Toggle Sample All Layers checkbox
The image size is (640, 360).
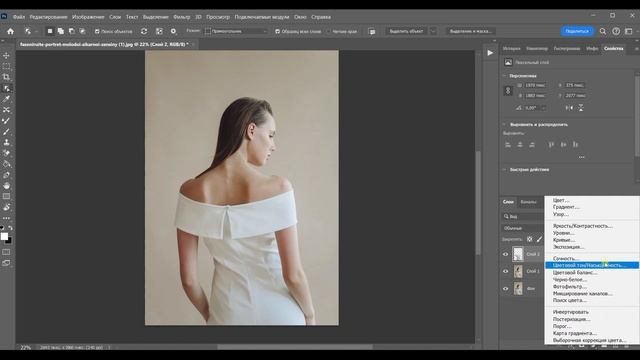[x=278, y=31]
